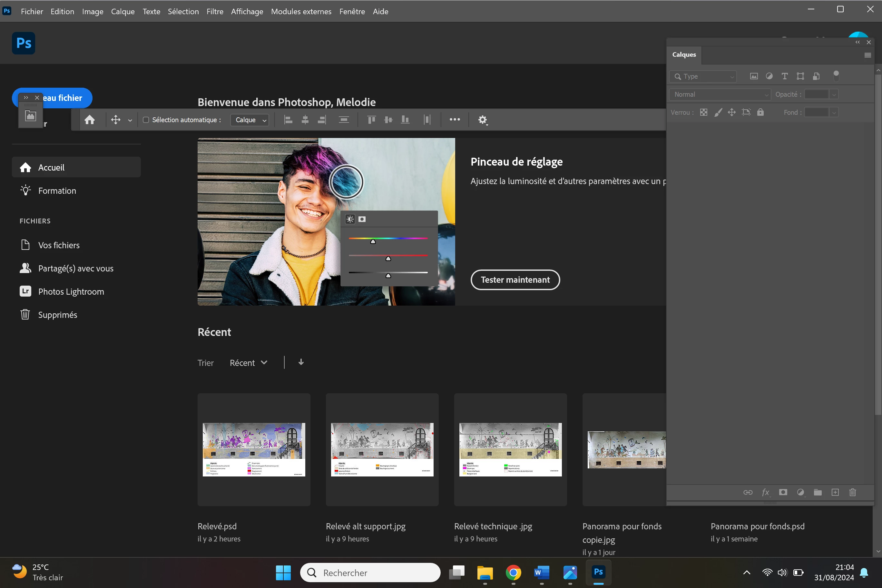Open the Calque dropdown in options bar
This screenshot has width=882, height=588.
coord(250,120)
